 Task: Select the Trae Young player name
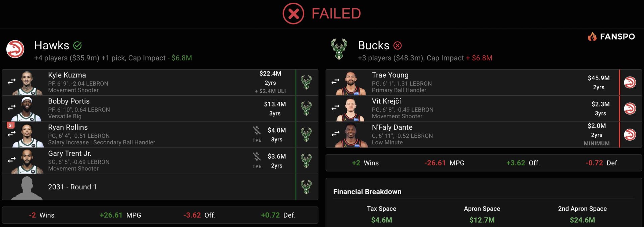pyautogui.click(x=390, y=75)
